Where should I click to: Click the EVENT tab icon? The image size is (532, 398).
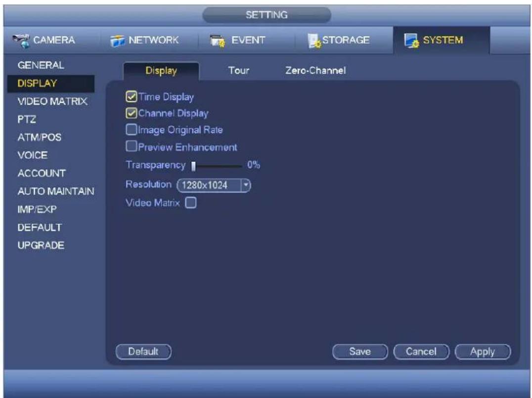coord(217,41)
